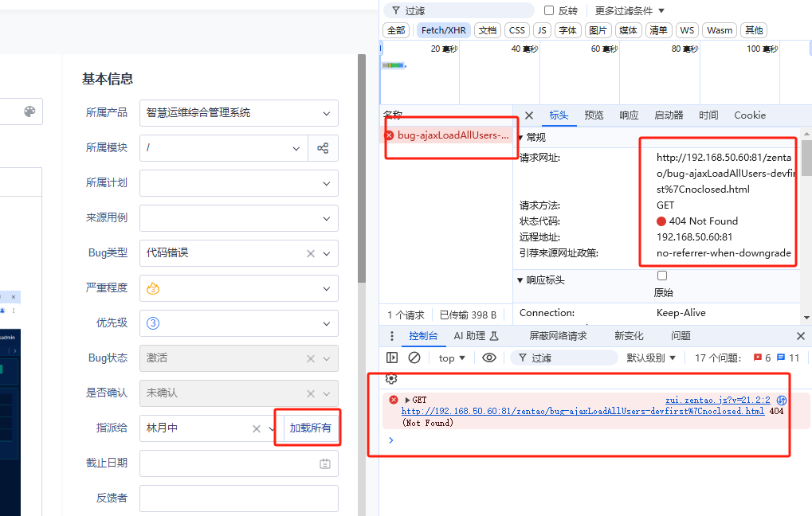Image resolution: width=812 pixels, height=516 pixels.
Task: Click the AI assistance icon beside error link
Action: [x=782, y=400]
